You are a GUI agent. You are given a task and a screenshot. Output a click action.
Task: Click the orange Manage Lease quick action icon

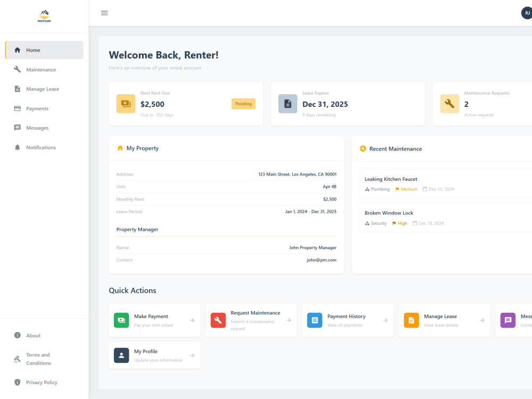[x=411, y=320]
